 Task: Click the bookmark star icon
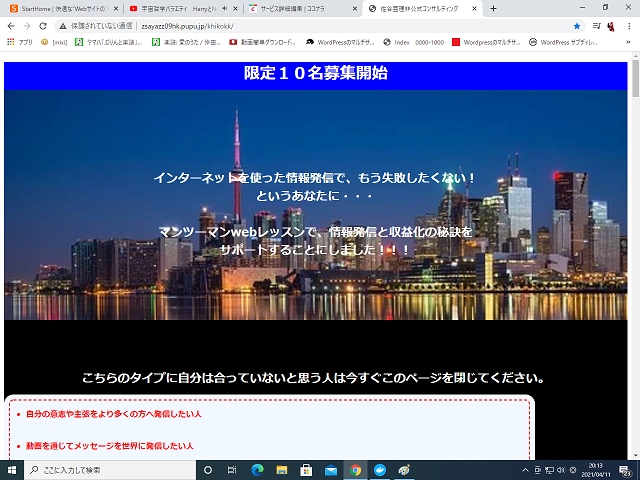(x=577, y=26)
